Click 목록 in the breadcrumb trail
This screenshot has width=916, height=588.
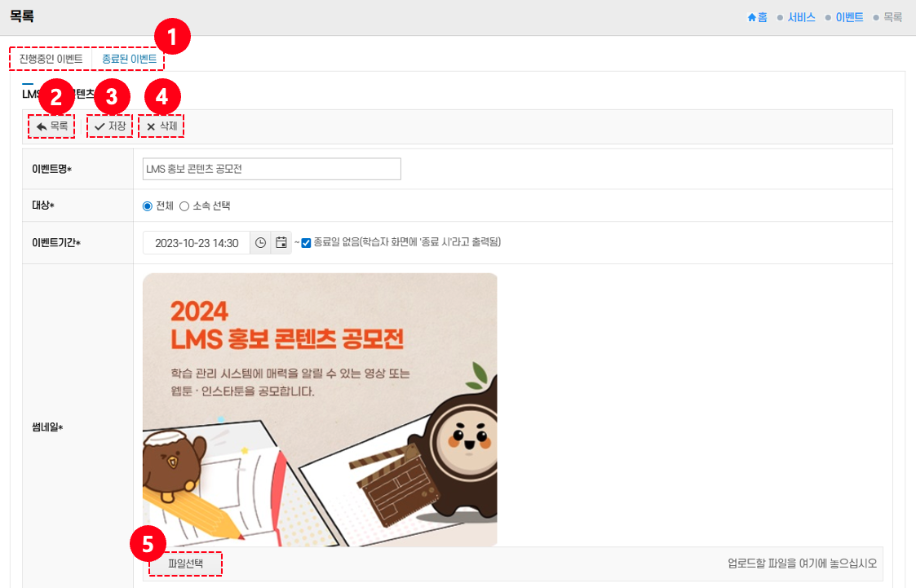click(892, 17)
